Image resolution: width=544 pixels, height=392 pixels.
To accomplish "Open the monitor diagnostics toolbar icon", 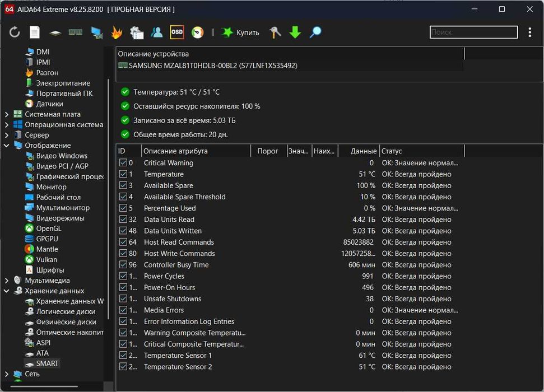I will (96, 32).
